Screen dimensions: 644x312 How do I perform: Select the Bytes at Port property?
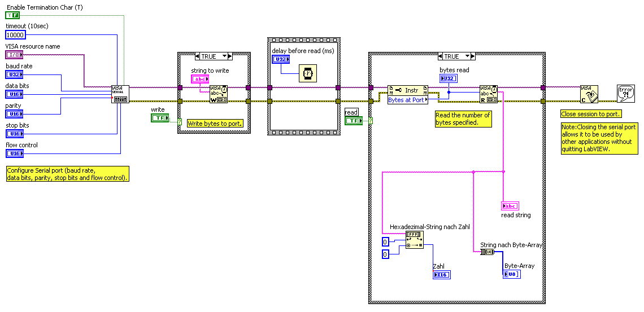408,99
